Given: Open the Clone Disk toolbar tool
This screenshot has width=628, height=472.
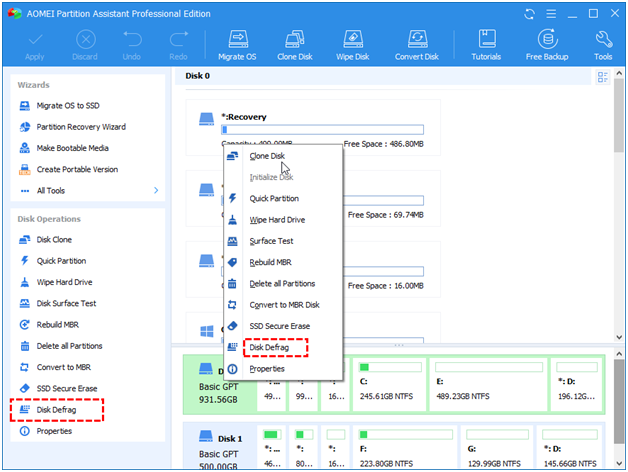Looking at the screenshot, I should point(295,45).
